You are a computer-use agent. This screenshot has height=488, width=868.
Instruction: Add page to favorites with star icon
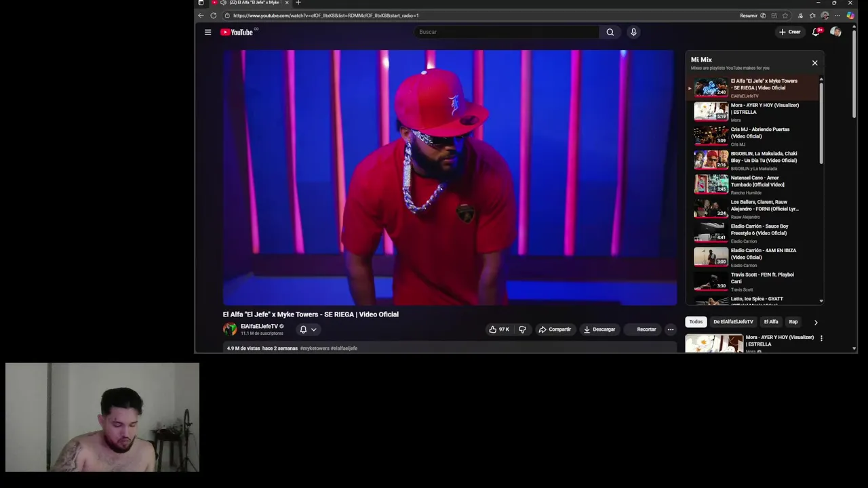tap(785, 15)
